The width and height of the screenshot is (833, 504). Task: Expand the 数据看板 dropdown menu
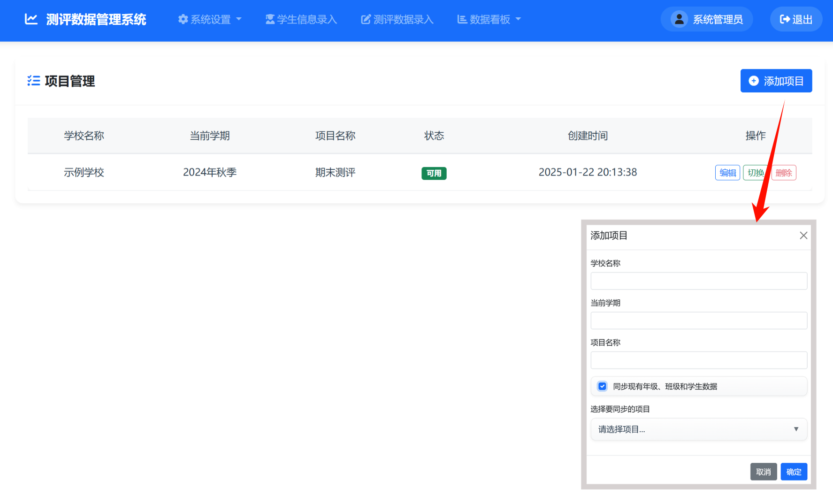pos(489,19)
